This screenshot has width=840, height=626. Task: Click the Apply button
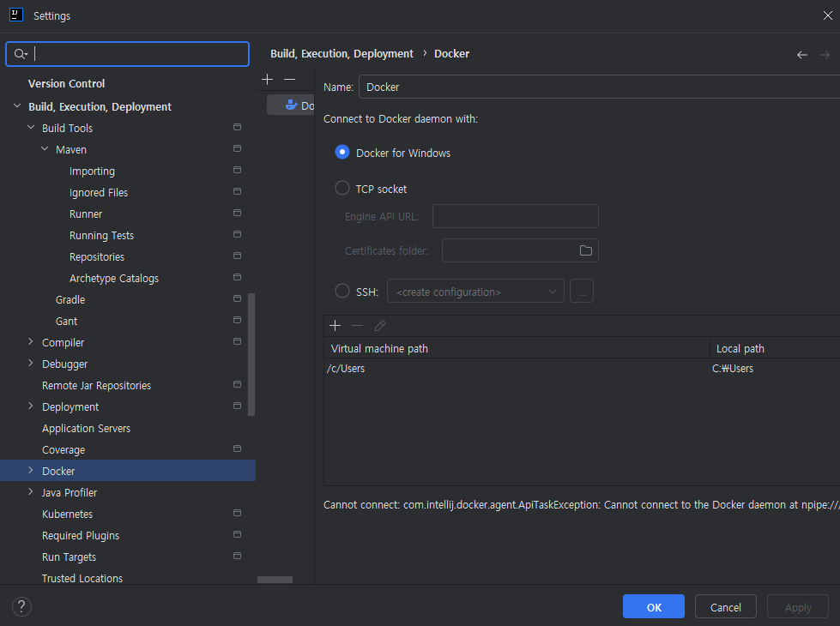point(798,607)
